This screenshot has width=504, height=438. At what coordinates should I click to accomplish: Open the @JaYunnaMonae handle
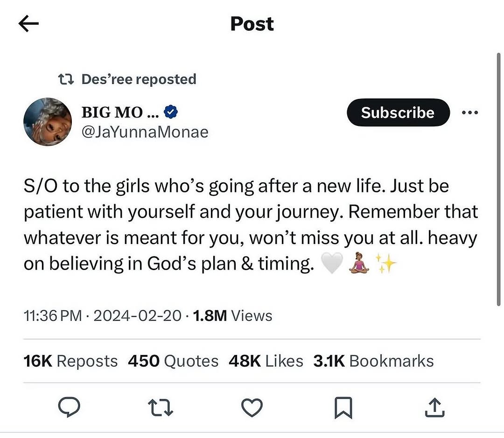pos(145,132)
